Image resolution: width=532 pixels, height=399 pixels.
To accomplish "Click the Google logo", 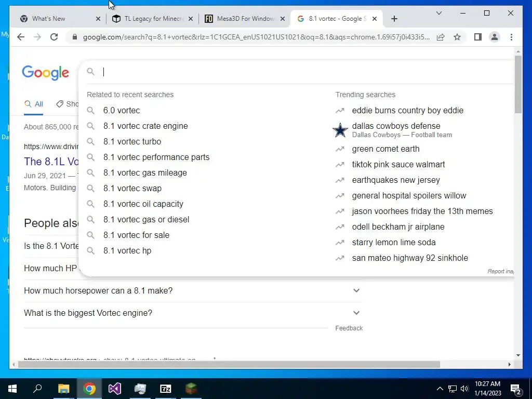I will tap(46, 73).
